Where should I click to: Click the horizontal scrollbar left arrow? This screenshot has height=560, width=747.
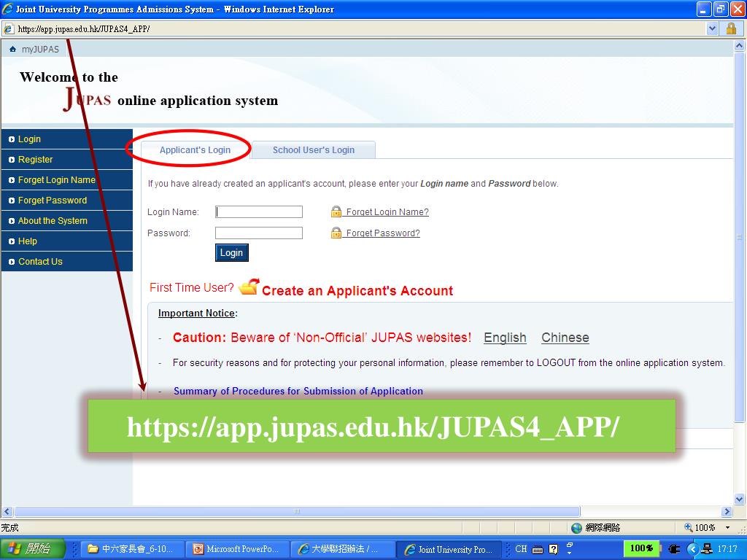[7, 511]
